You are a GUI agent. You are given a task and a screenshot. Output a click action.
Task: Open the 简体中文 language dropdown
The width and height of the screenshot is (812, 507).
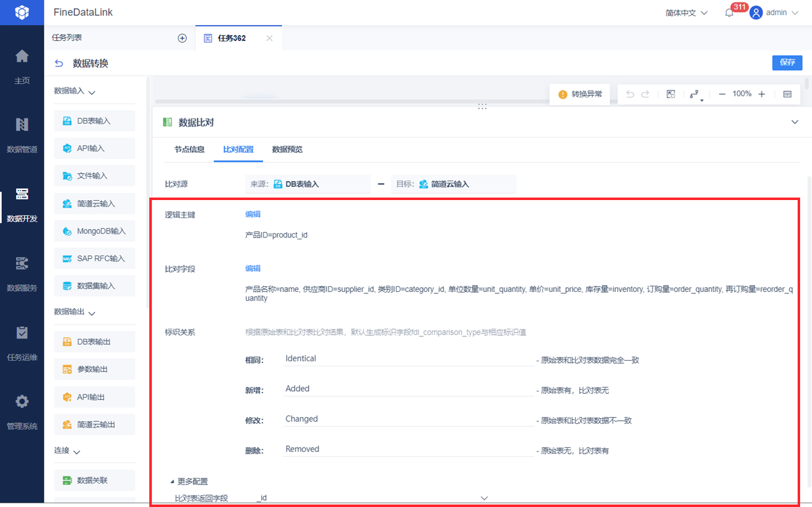point(686,13)
